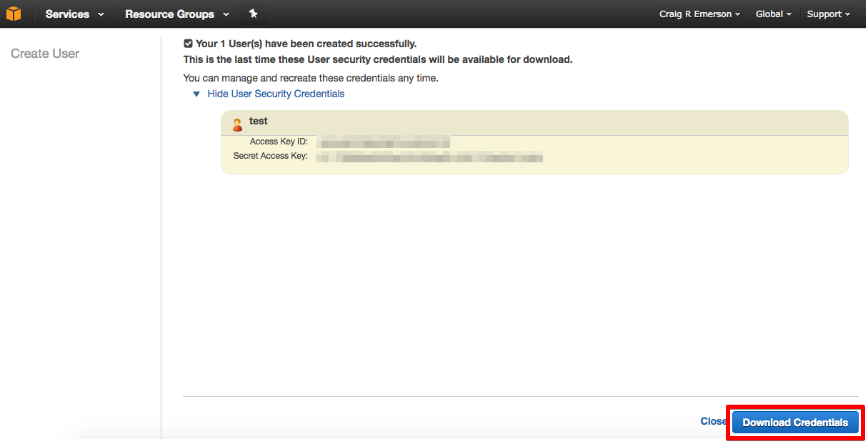
Task: Click the Close link
Action: click(x=713, y=421)
